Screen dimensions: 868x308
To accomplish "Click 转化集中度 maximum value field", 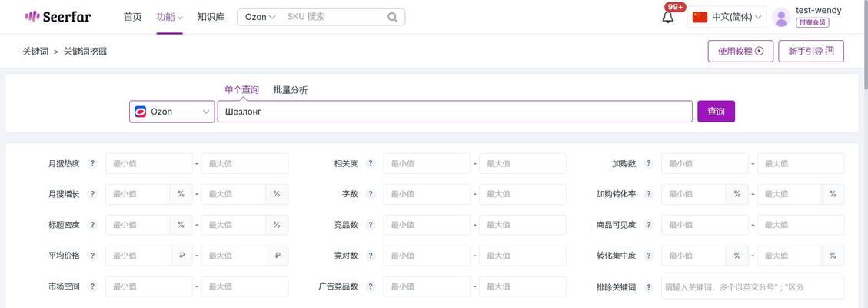I will [790, 256].
